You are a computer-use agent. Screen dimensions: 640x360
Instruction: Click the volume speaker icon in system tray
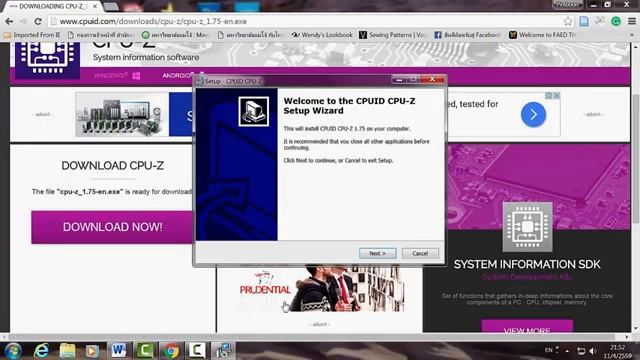pos(593,351)
